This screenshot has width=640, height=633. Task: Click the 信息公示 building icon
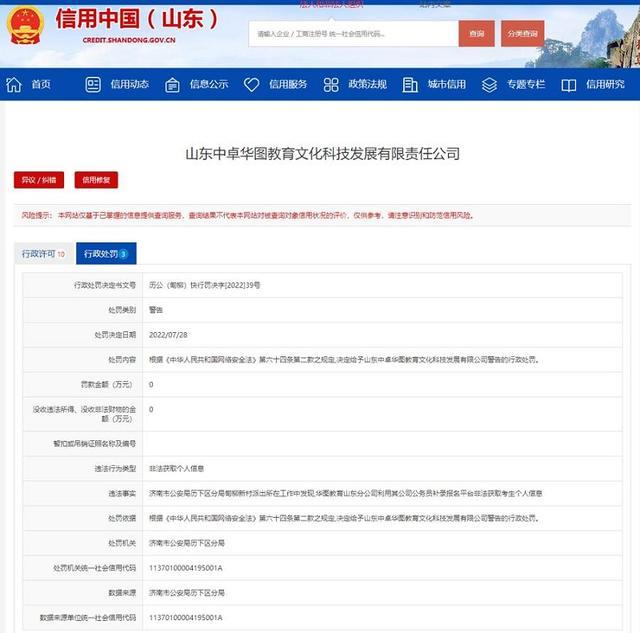pos(172,85)
